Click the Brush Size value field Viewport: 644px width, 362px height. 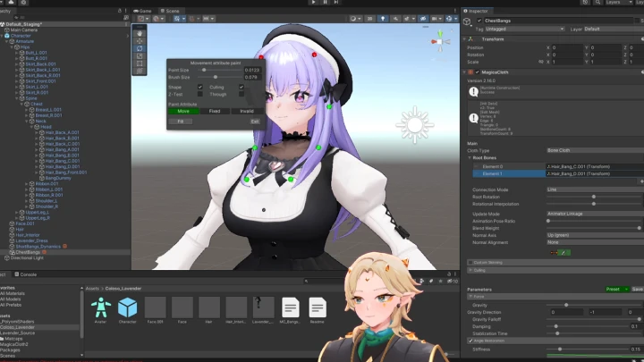click(252, 77)
